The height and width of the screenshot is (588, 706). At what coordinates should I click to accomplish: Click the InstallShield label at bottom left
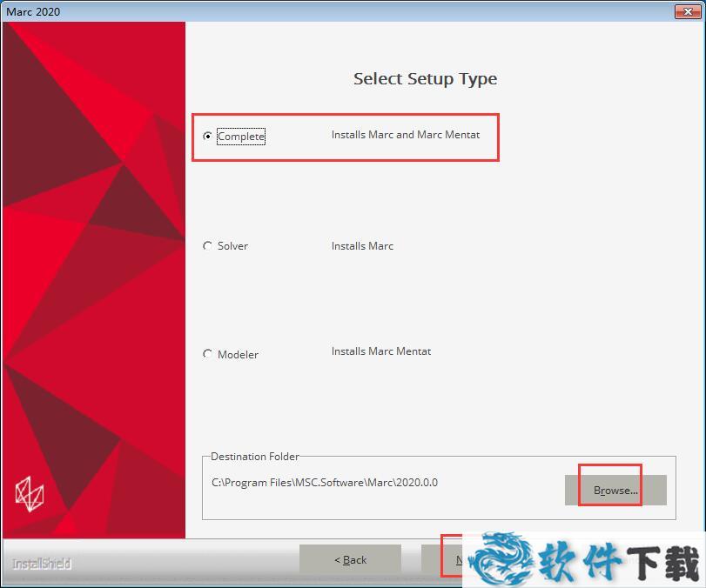[x=42, y=564]
